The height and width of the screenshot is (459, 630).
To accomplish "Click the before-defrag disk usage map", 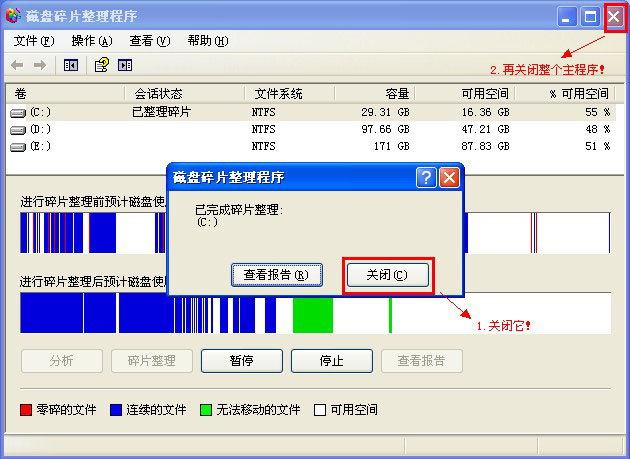I will pos(315,233).
